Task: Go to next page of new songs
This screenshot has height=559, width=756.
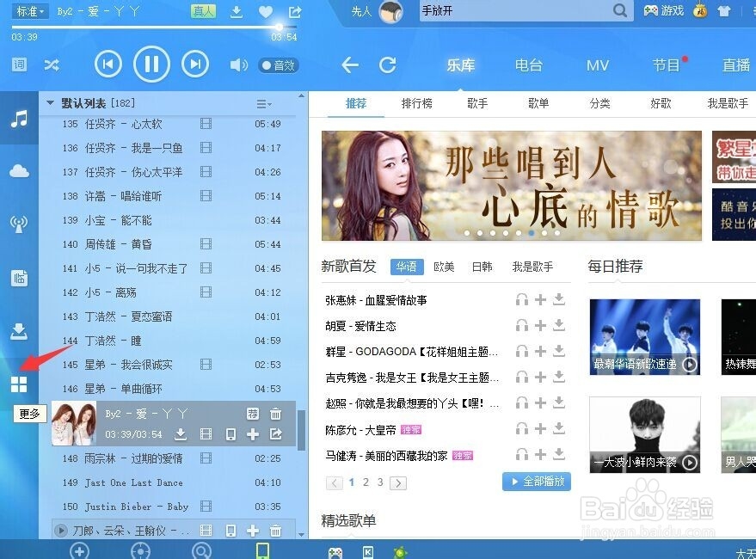Action: coord(398,482)
